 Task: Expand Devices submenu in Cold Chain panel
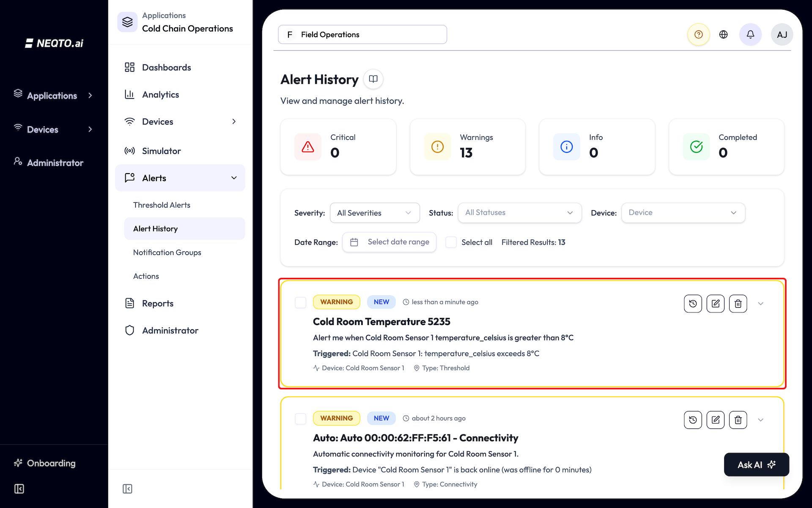(x=234, y=121)
